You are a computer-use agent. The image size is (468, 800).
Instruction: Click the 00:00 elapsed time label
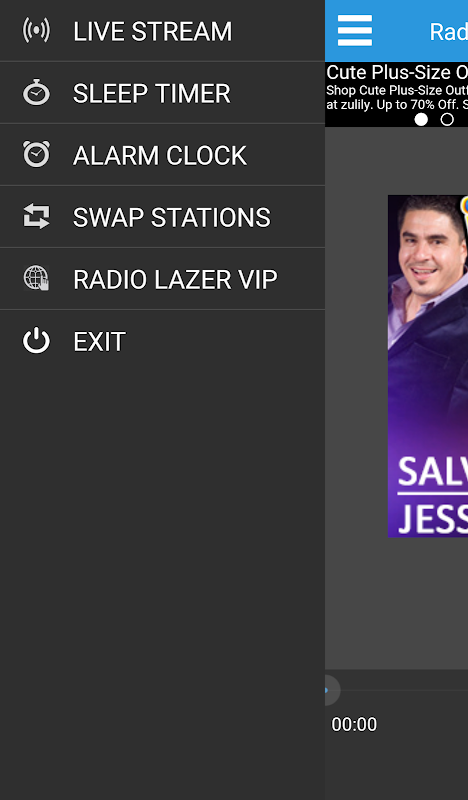354,724
